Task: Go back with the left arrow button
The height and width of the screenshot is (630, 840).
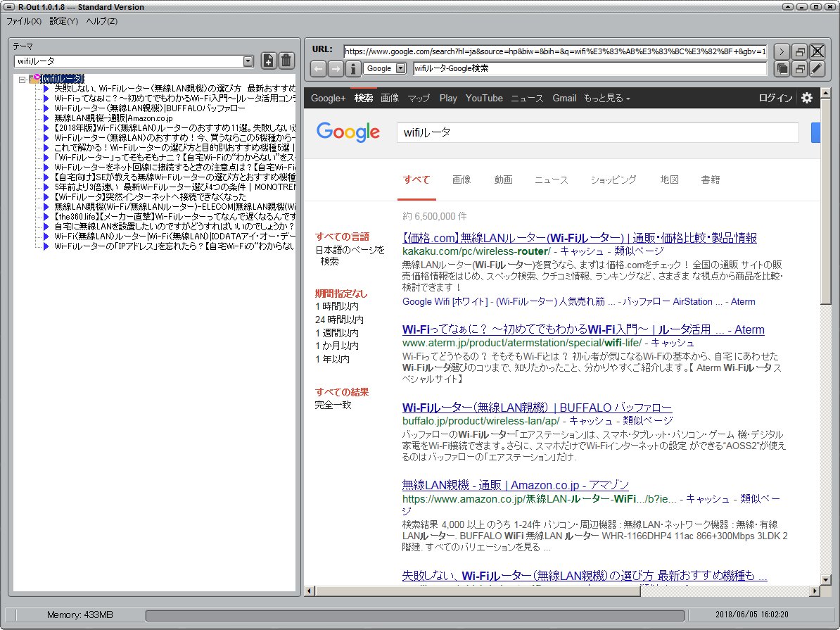Action: click(319, 68)
